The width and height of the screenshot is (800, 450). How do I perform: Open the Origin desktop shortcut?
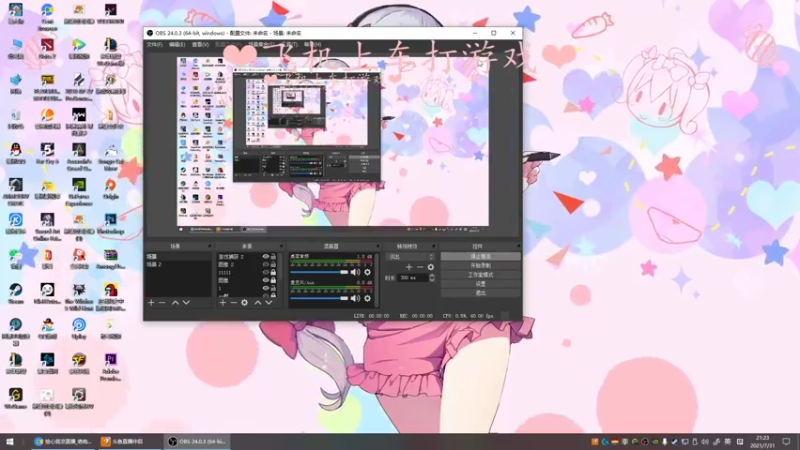[x=111, y=188]
